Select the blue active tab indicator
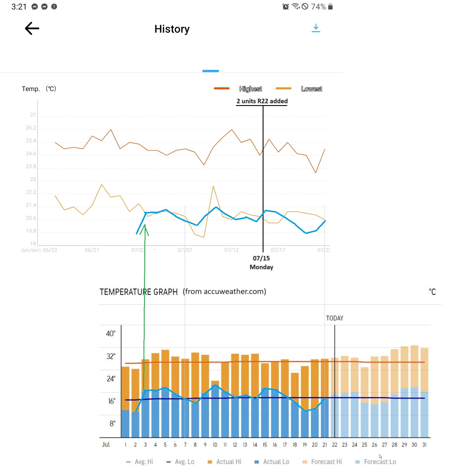Viewport: 464px width, 476px height. click(x=211, y=71)
